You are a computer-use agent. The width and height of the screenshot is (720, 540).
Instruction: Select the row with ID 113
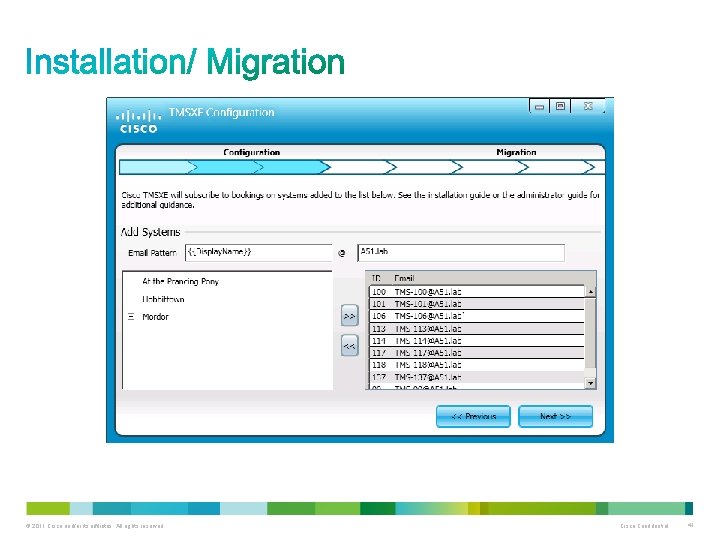pos(477,328)
